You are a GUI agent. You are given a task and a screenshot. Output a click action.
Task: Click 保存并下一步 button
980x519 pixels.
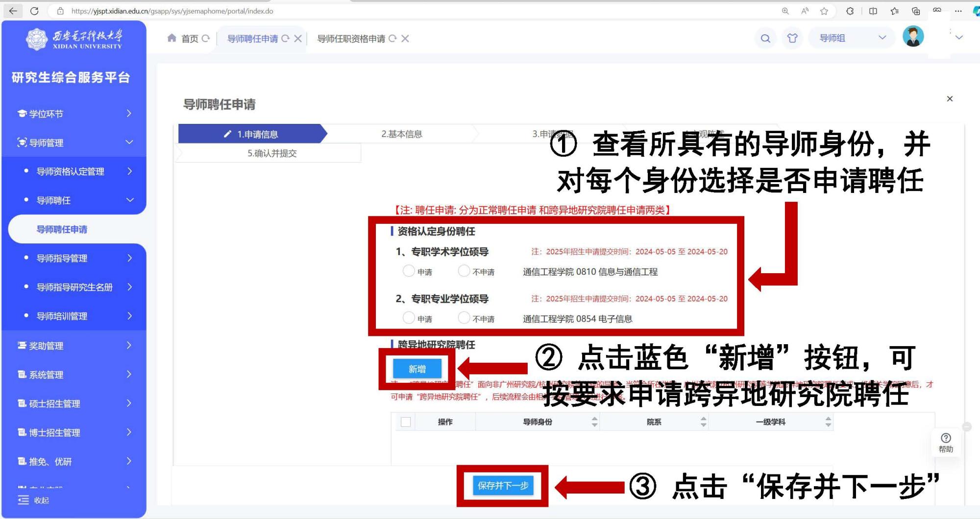tap(503, 486)
